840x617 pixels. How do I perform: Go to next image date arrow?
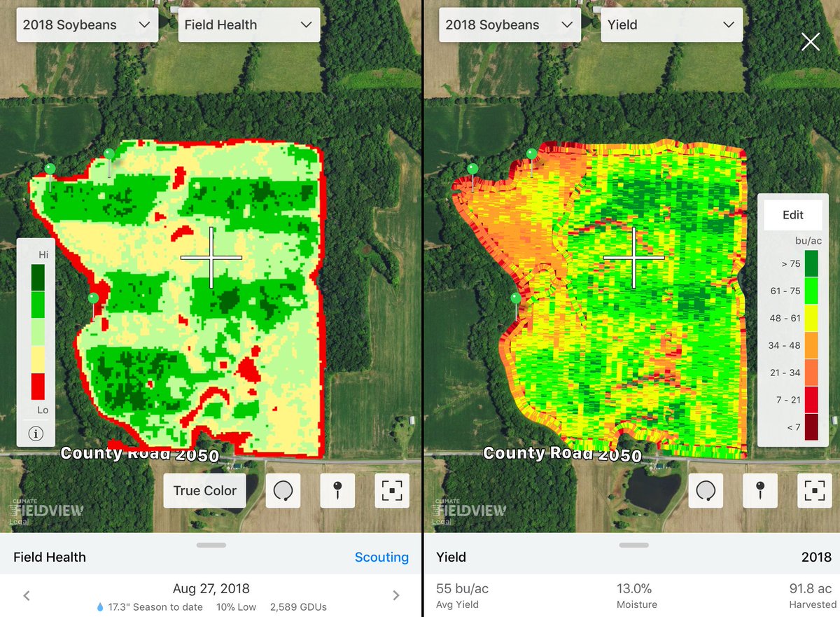coord(395,596)
